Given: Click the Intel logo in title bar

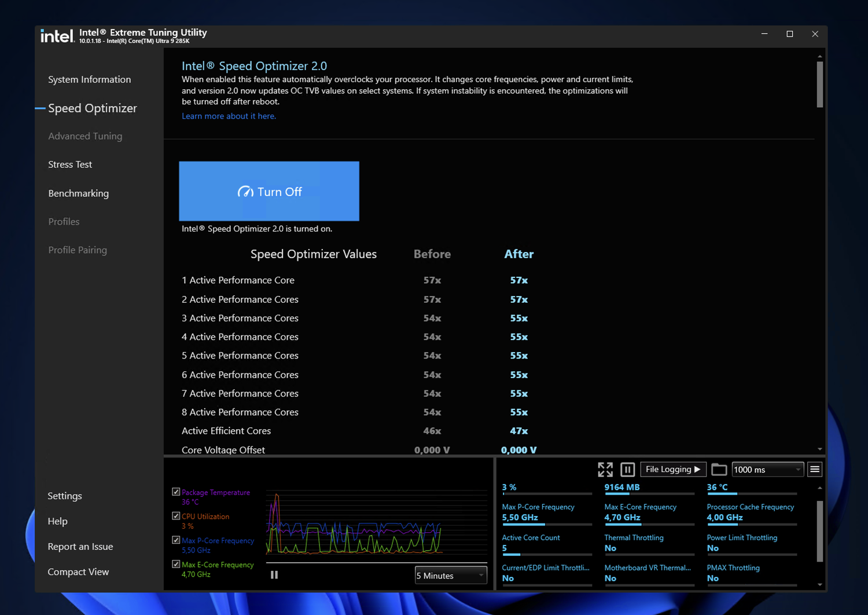Looking at the screenshot, I should coord(57,36).
